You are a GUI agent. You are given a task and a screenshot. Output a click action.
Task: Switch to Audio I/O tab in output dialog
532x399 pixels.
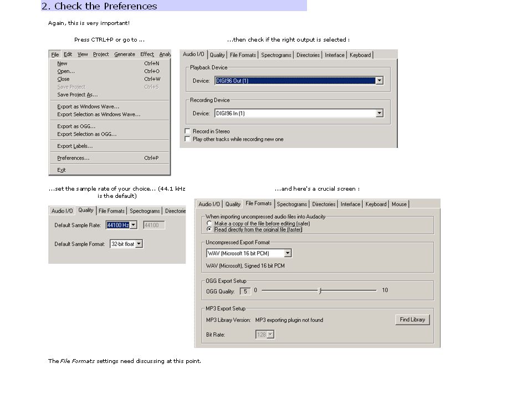pos(193,54)
